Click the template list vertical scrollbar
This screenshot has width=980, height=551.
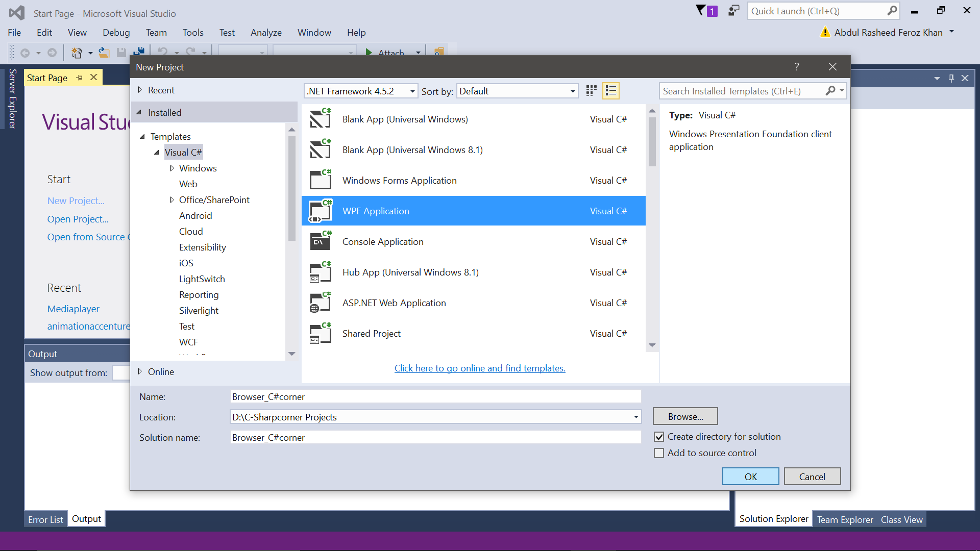click(x=652, y=142)
